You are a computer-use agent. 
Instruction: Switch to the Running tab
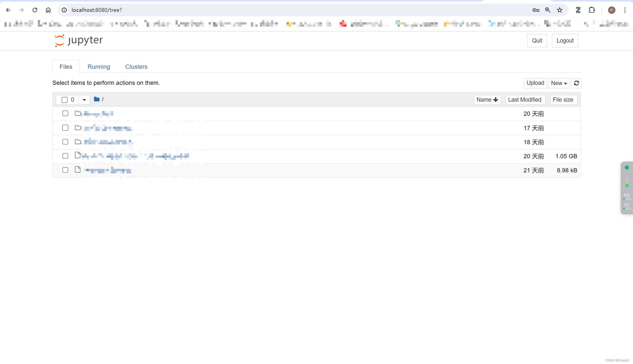[99, 67]
